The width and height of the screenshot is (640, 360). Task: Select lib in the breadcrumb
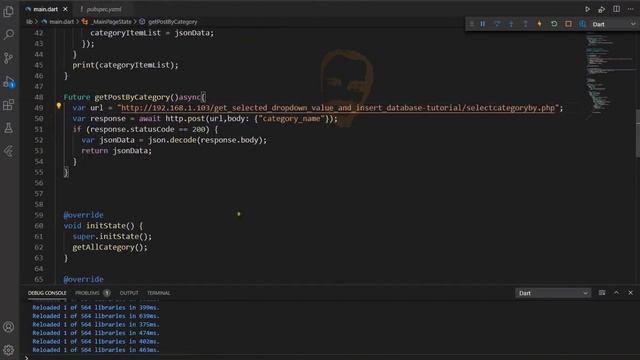[x=29, y=22]
